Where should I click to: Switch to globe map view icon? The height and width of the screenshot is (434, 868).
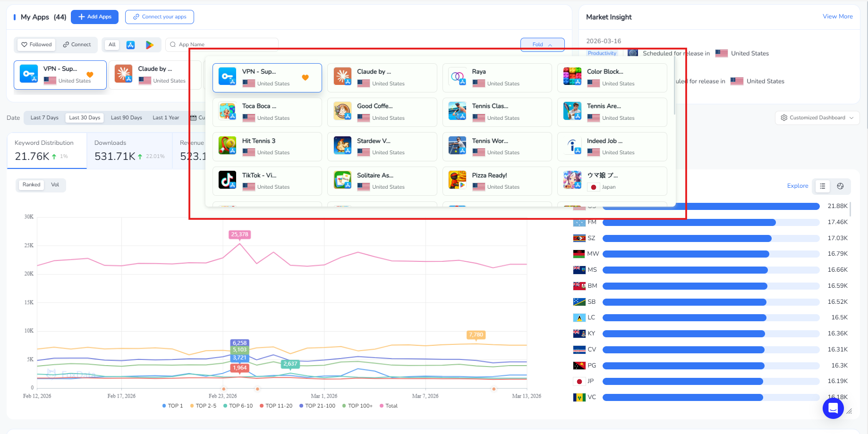click(840, 186)
